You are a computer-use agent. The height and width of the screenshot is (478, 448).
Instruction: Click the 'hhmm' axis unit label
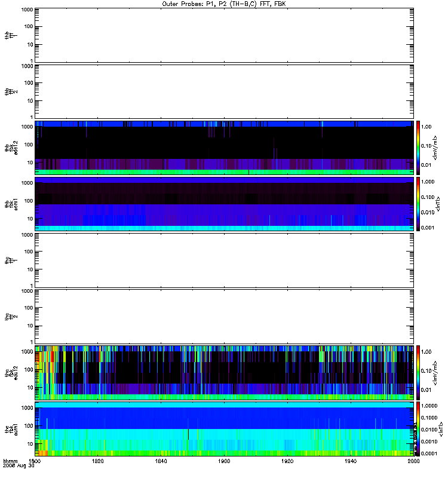[x=10, y=461]
